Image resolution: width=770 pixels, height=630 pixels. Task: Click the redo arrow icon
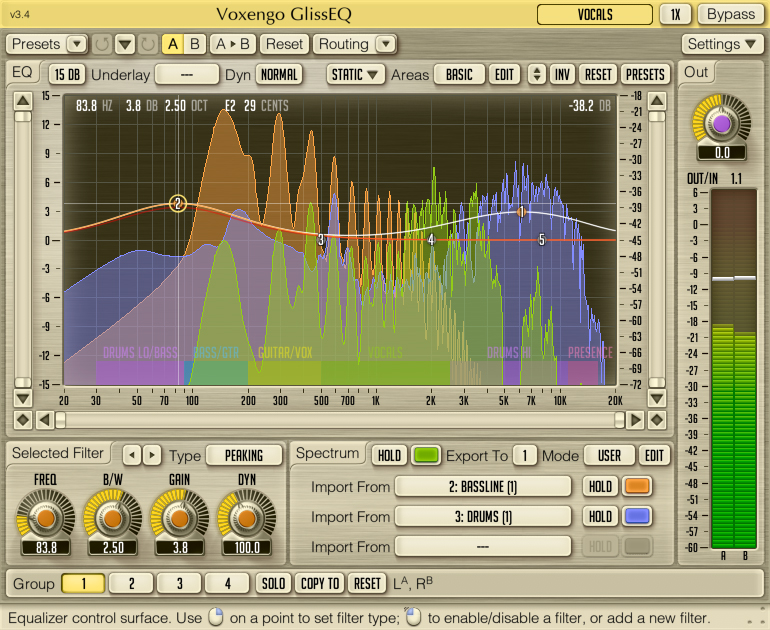(148, 44)
